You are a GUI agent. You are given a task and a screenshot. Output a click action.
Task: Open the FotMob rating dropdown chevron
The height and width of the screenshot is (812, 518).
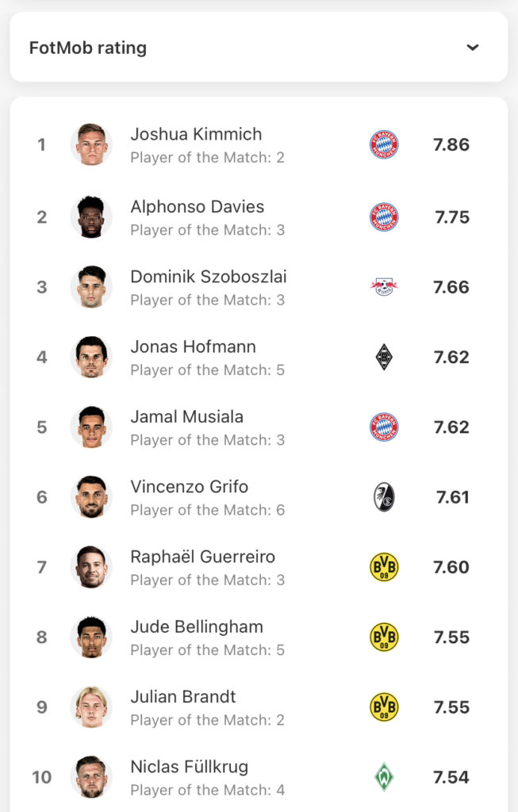pyautogui.click(x=473, y=48)
